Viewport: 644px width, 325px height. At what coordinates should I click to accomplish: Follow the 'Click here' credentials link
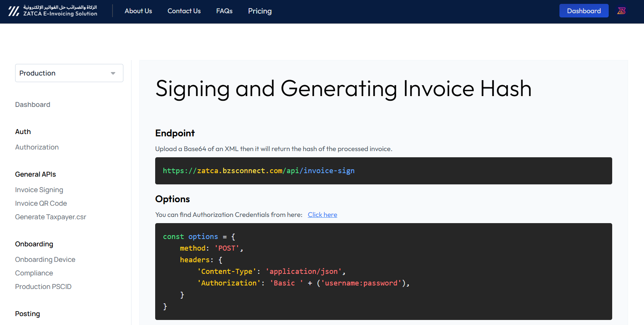tap(322, 215)
